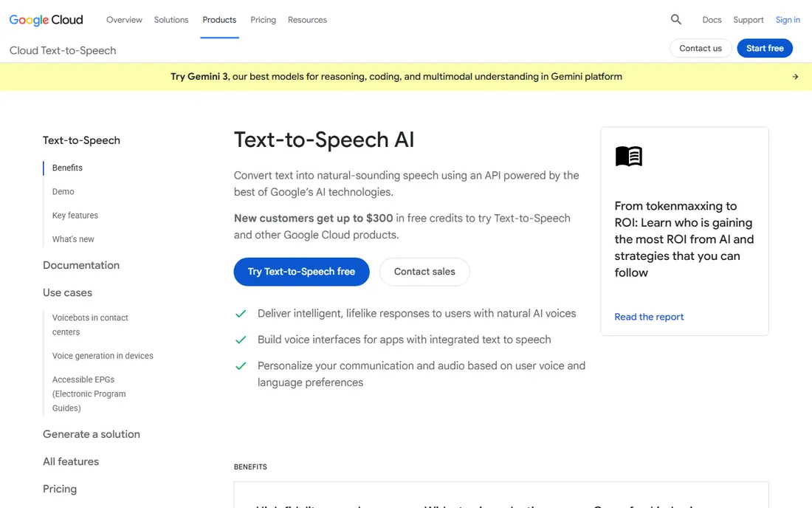812x508 pixels.
Task: Click the Google Cloud logo
Action: pos(46,20)
